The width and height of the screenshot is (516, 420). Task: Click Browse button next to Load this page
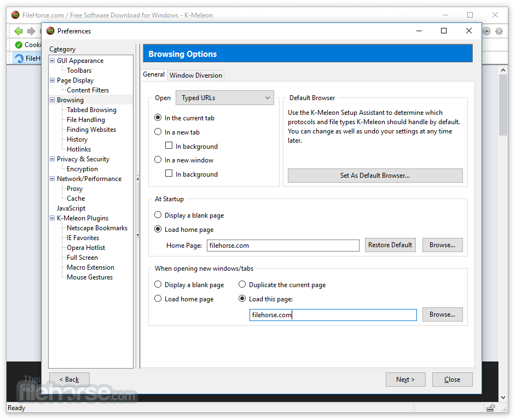(443, 314)
